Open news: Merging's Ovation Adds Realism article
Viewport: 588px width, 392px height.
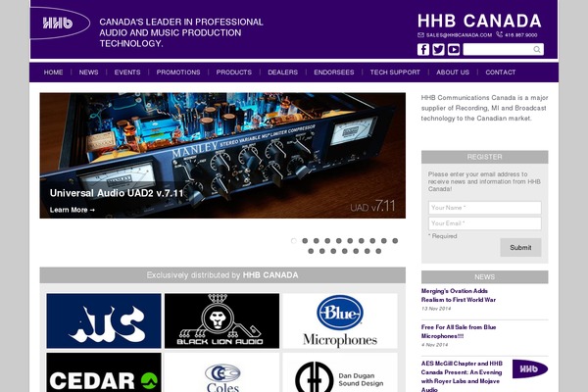[x=459, y=295]
